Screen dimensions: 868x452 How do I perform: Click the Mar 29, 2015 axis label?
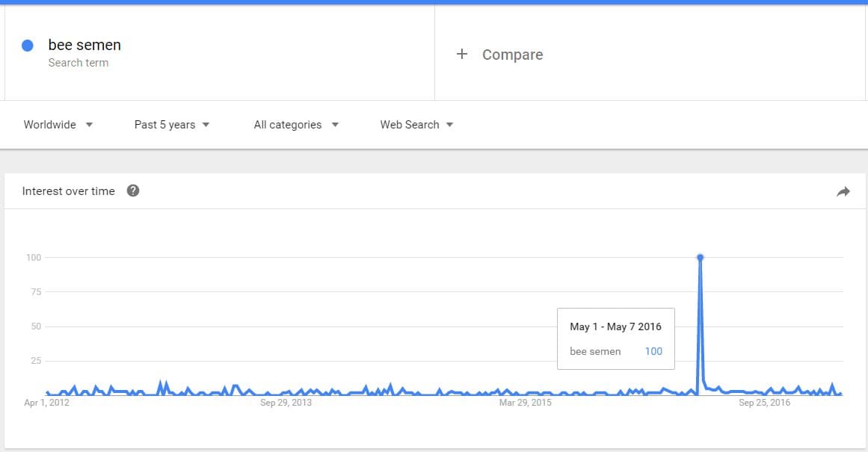point(525,403)
